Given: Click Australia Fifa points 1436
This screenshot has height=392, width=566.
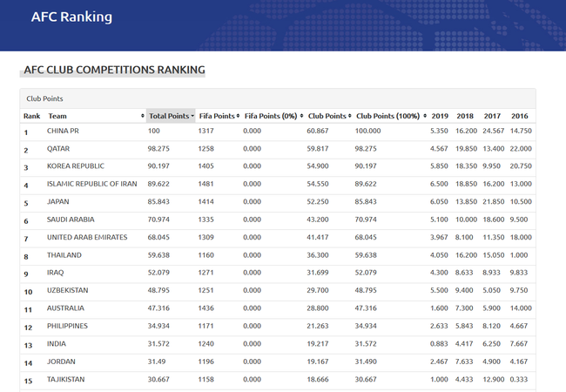Looking at the screenshot, I should (x=206, y=308).
